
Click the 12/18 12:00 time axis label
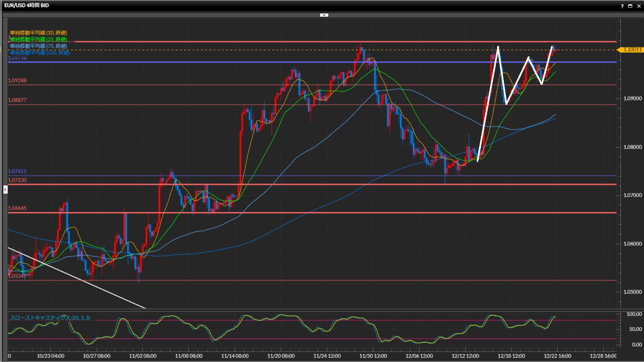pos(511,356)
